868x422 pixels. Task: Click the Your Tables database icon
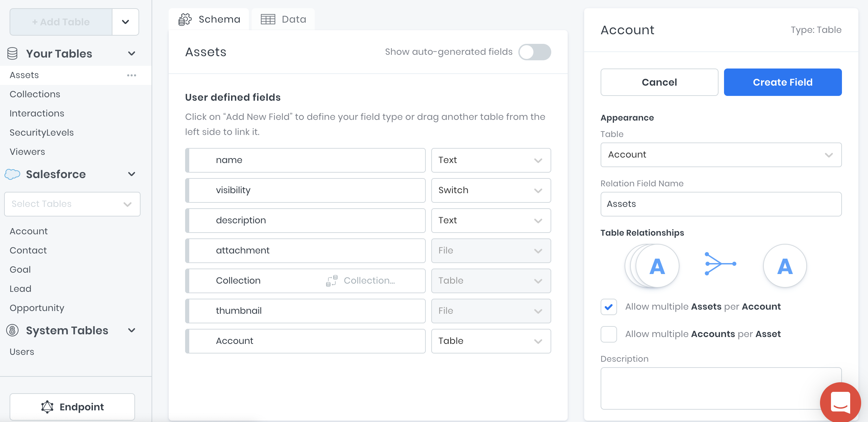12,54
